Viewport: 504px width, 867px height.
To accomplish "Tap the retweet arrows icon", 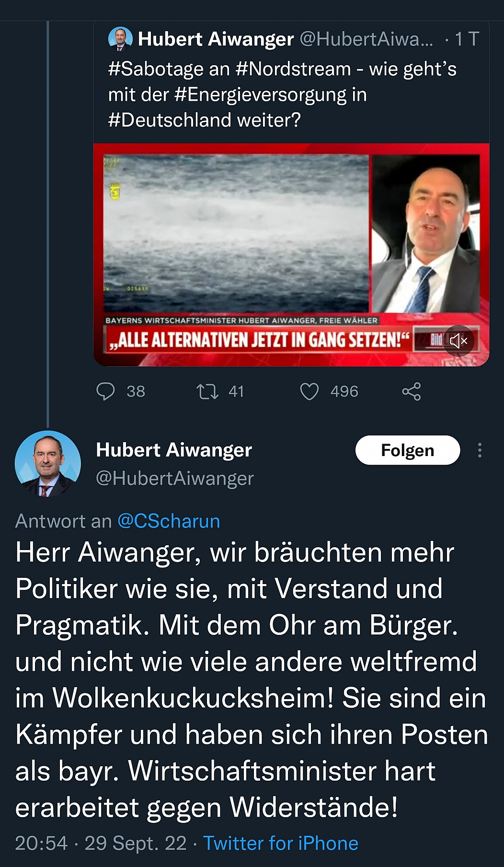I will point(207,391).
